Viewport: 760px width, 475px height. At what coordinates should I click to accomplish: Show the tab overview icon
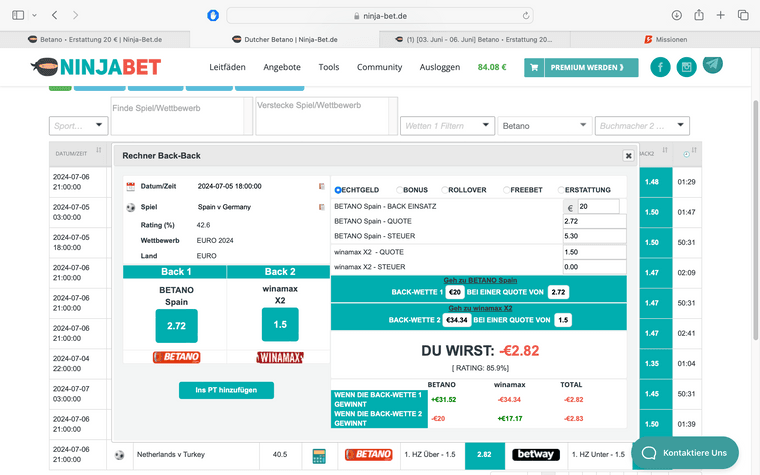(743, 15)
